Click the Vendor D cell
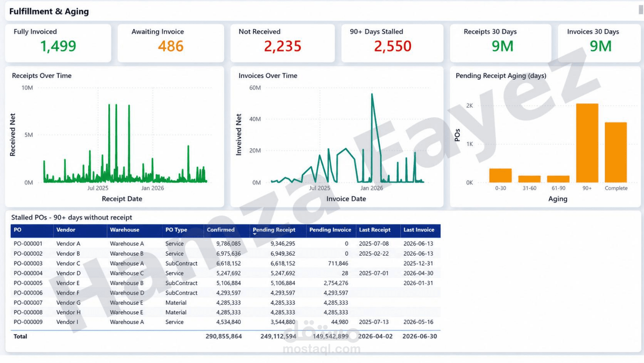 coord(69,273)
